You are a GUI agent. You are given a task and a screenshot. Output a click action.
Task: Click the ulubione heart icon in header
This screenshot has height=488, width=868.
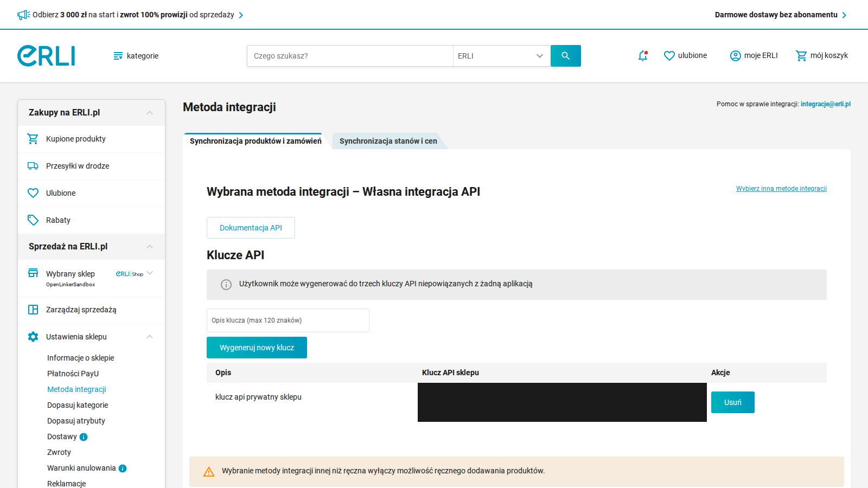click(x=669, y=56)
